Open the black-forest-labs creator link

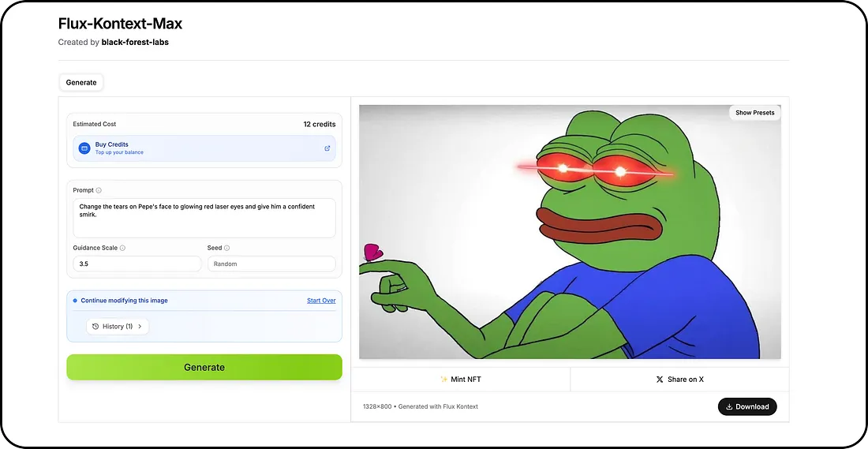point(135,42)
